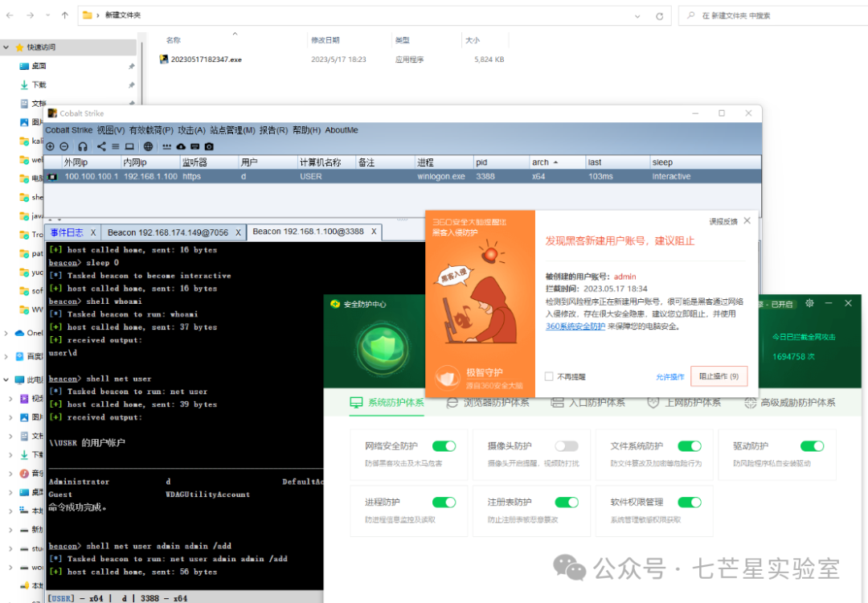Toggle 进程防护 switch

coord(444,503)
